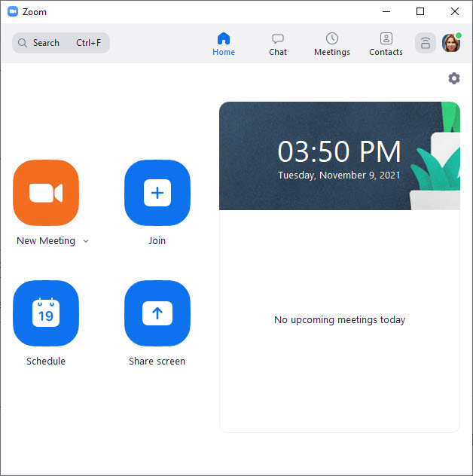Click the 'Join' label
This screenshot has height=476, width=473.
[157, 241]
